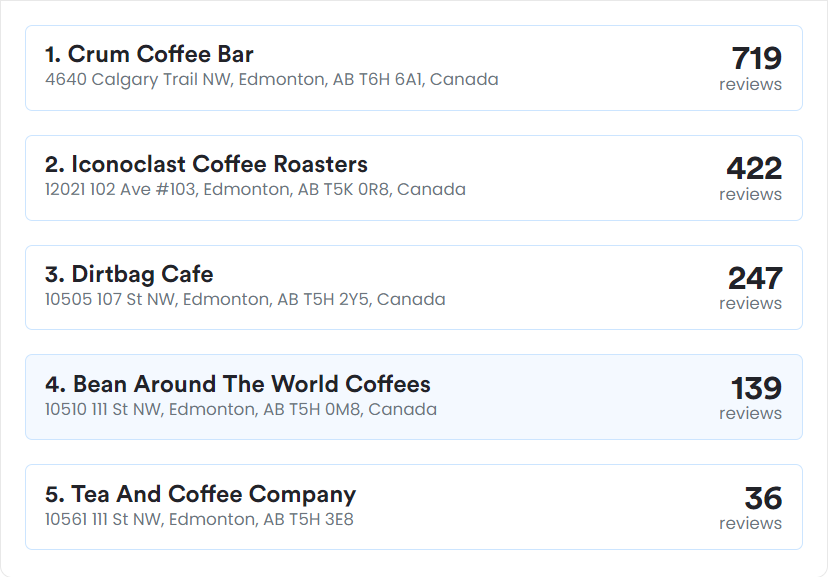Click the 36 review count number
This screenshot has height=577, width=828.
coord(763,498)
